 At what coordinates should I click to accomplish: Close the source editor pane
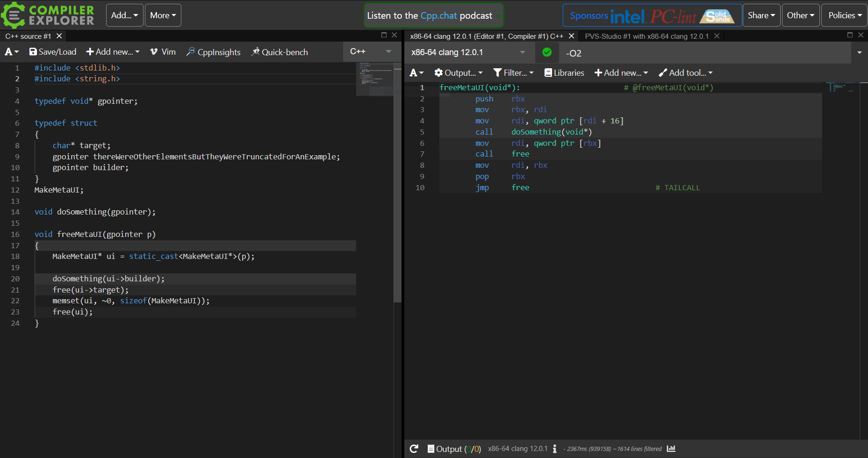[x=395, y=35]
